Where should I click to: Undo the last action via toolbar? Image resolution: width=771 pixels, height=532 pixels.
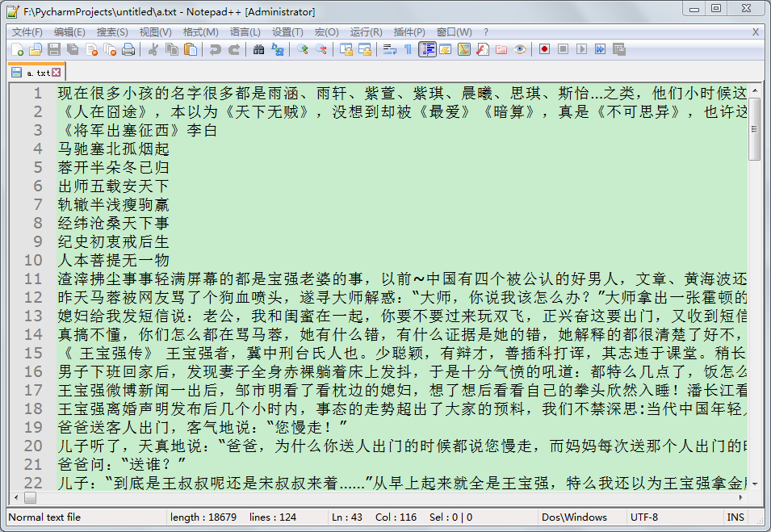coord(215,50)
